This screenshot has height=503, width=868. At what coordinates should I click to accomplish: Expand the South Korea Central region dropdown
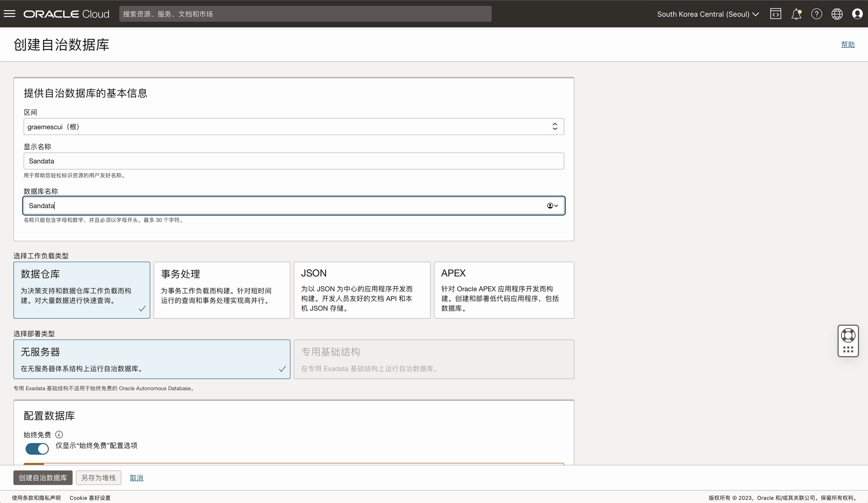708,14
